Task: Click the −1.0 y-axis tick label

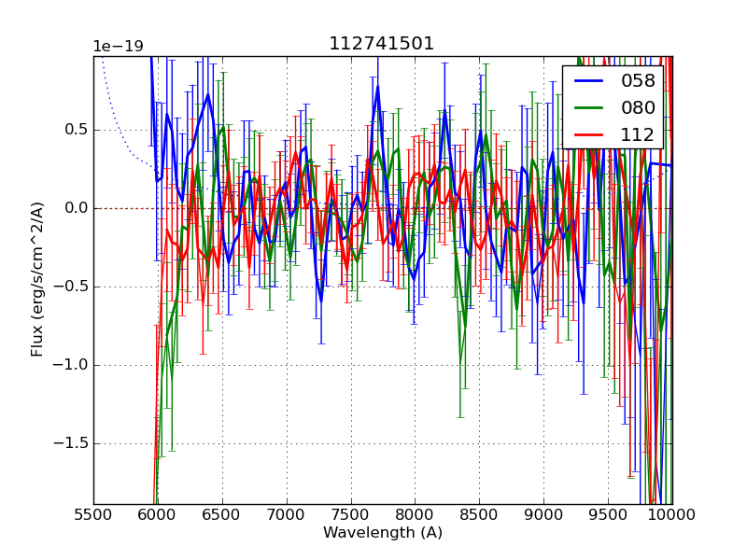Action: [x=68, y=365]
